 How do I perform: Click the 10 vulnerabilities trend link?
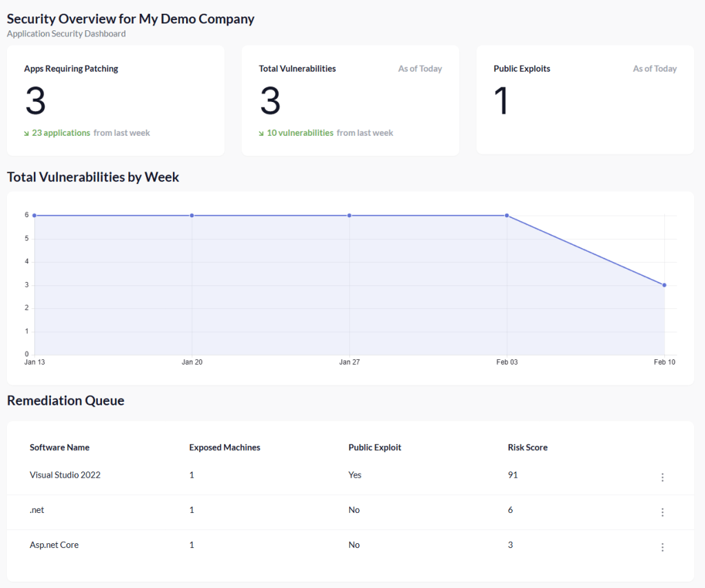[x=300, y=133]
